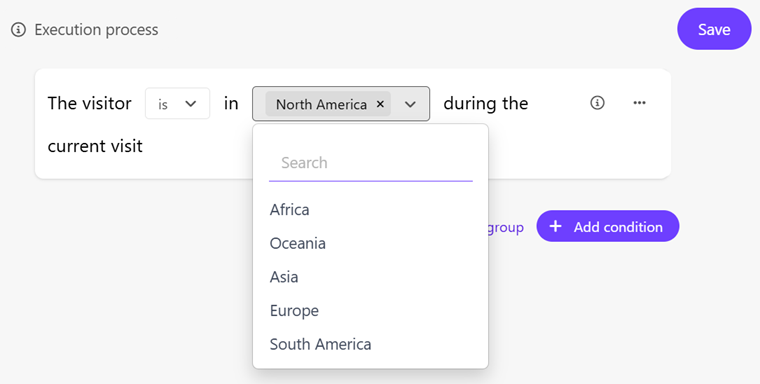Click "The visitor" label text
The height and width of the screenshot is (384, 760).
[x=89, y=103]
